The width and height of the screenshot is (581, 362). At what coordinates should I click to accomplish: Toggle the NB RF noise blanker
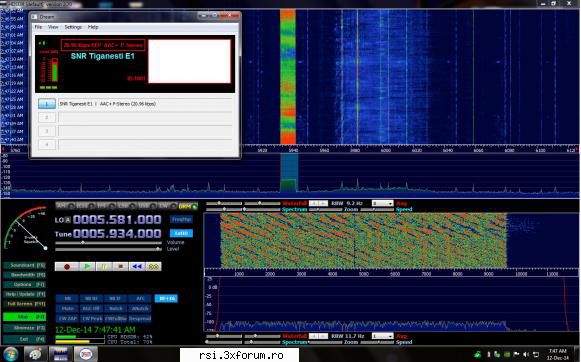[91, 299]
